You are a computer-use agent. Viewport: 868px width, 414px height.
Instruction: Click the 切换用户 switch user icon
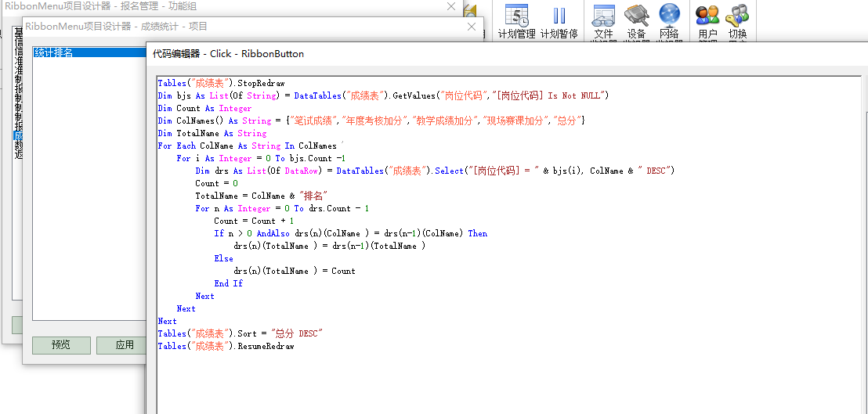(x=737, y=21)
